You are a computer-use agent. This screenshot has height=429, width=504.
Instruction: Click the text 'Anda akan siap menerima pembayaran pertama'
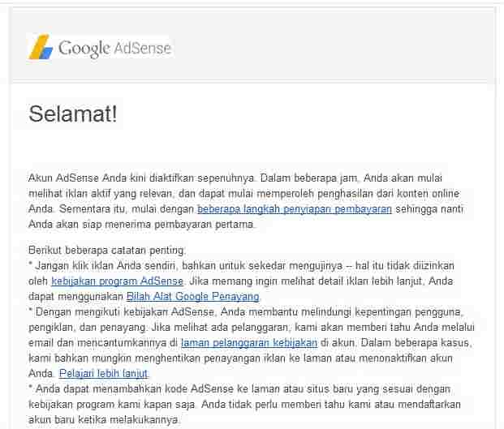tap(140, 225)
